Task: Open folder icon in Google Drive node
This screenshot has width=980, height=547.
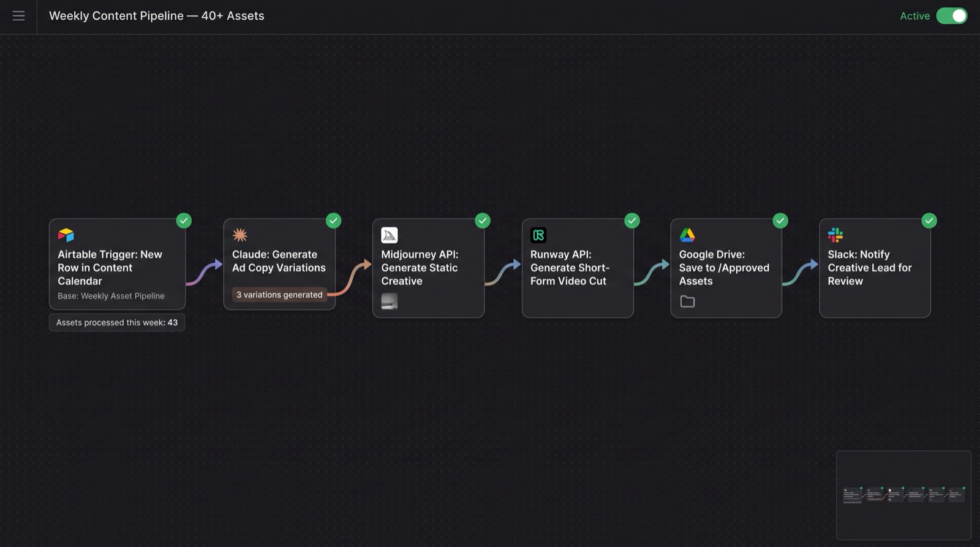Action: (x=687, y=301)
